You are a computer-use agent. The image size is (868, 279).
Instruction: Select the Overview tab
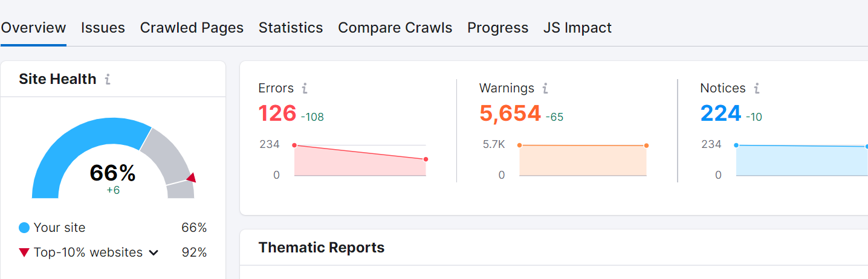point(33,28)
